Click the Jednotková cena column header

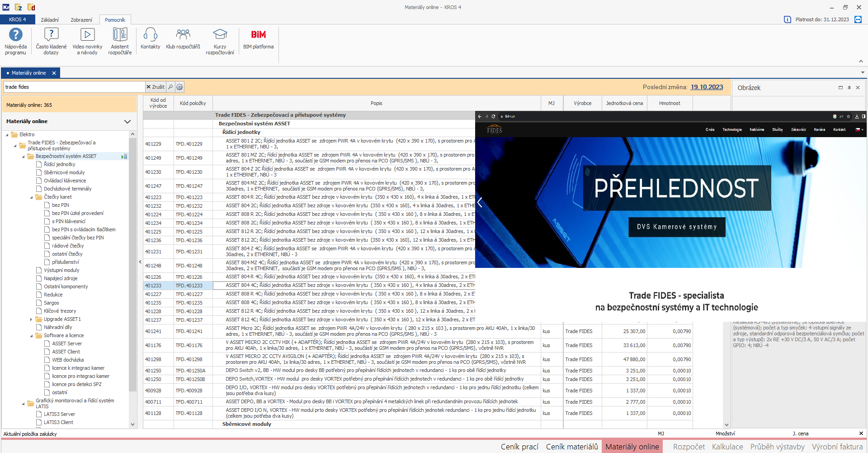pyautogui.click(x=624, y=103)
